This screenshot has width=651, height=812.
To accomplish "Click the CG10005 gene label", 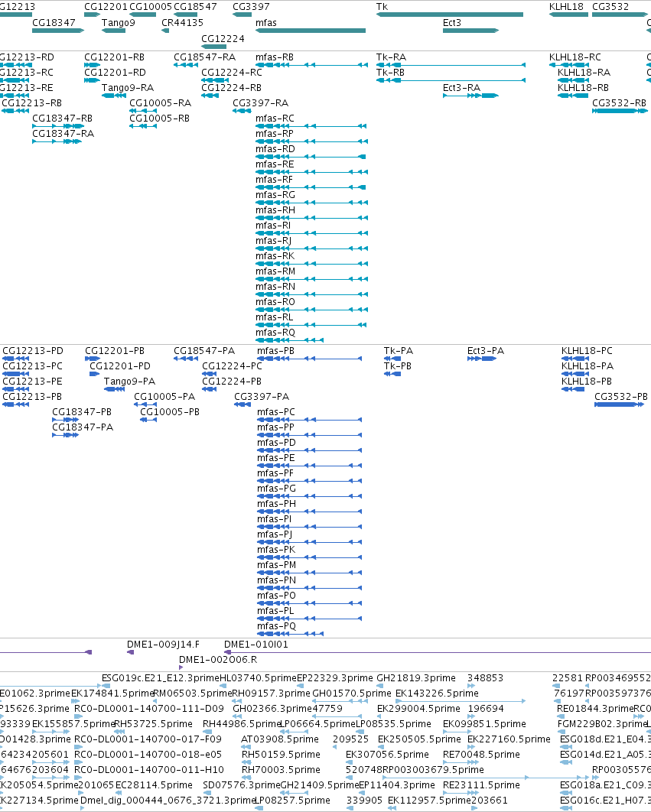I will (150, 7).
